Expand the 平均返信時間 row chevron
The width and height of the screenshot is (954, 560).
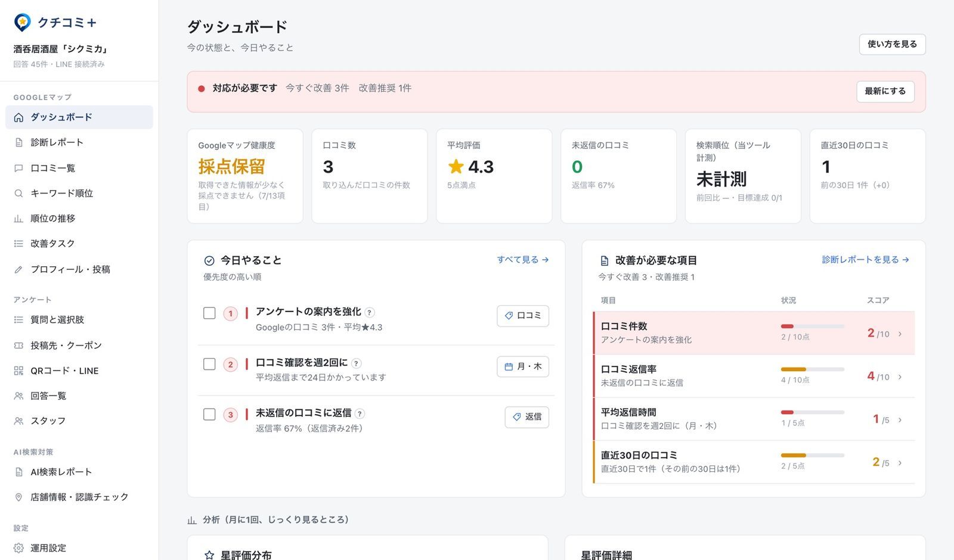coord(900,419)
